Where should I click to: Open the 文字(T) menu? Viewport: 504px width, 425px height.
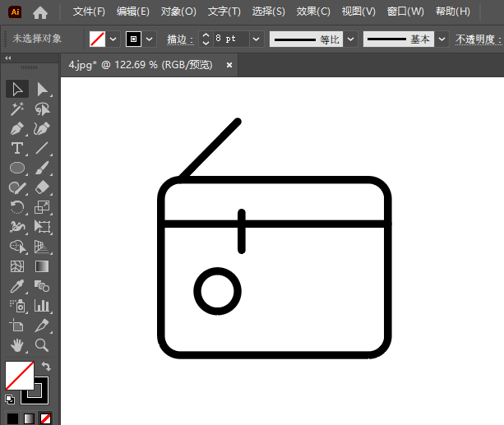[224, 12]
